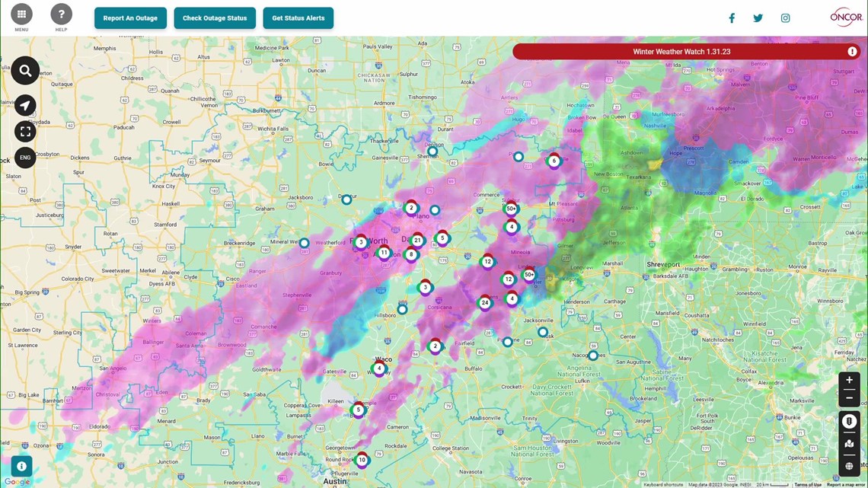This screenshot has height=488, width=868.
Task: Click the Check Outage Status button
Action: [215, 18]
